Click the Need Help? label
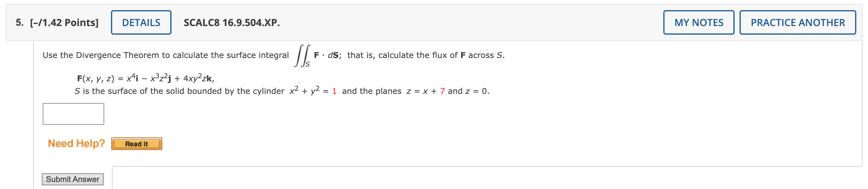This screenshot has height=189, width=868. coord(76,144)
